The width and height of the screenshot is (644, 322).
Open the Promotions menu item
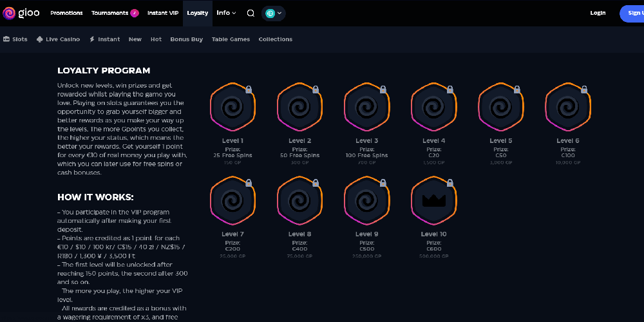(66, 13)
